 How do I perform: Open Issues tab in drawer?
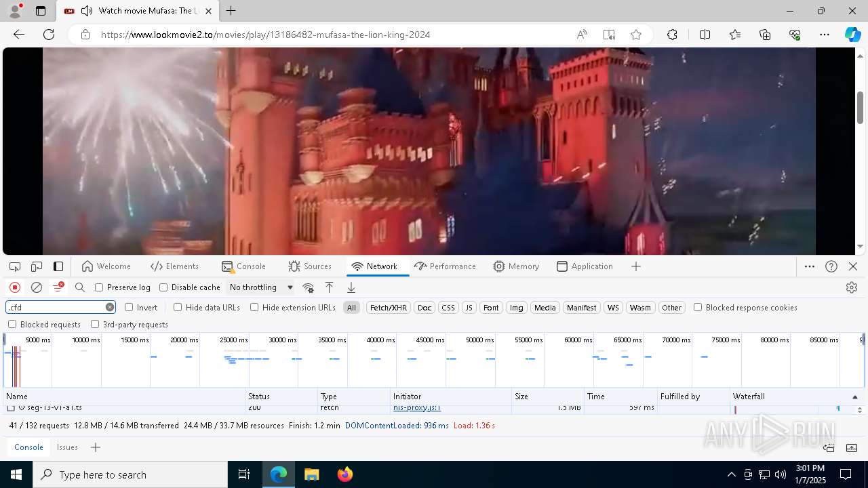(x=67, y=447)
